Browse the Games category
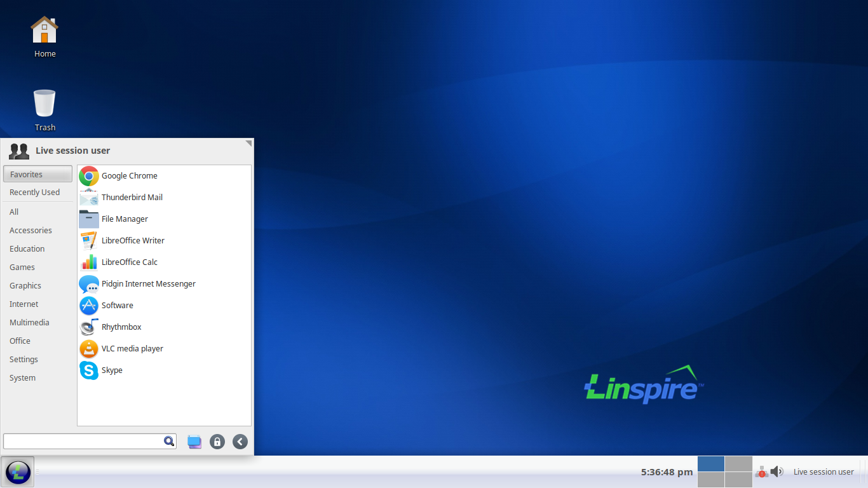Screen dimensions: 868x488 37,268
